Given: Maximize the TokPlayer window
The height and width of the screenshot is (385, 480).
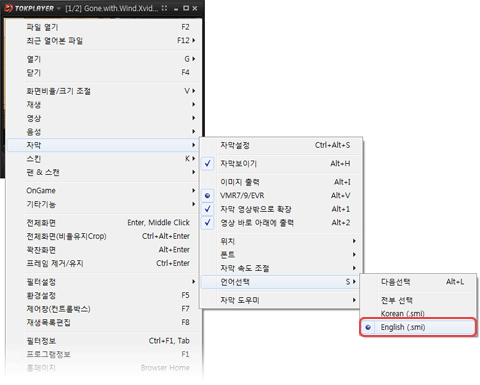Looking at the screenshot, I should pyautogui.click(x=186, y=8).
